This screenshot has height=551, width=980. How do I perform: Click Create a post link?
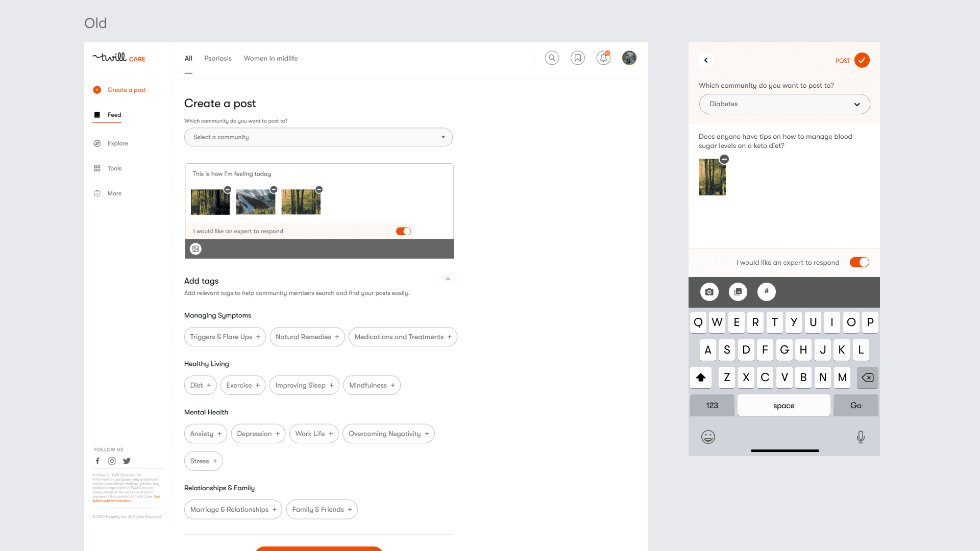127,90
